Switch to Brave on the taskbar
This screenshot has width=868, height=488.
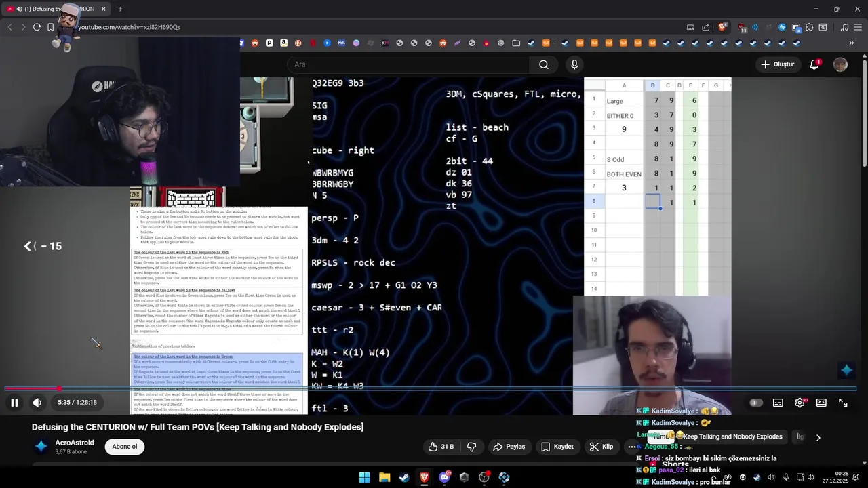pos(425,477)
